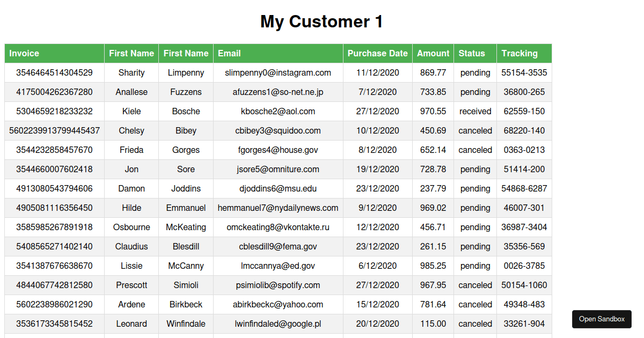This screenshot has height=338, width=644.
Task: Select the Purchase Date column header
Action: 377,54
